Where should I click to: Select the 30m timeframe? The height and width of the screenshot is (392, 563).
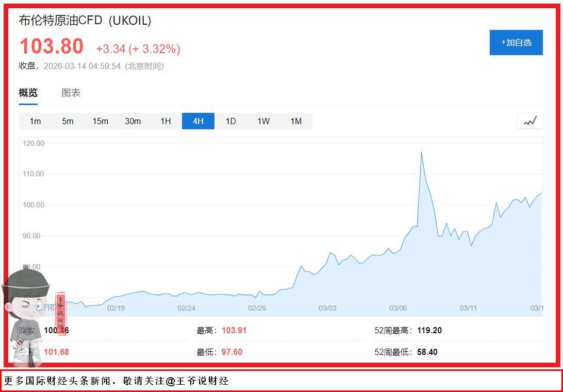tap(133, 121)
